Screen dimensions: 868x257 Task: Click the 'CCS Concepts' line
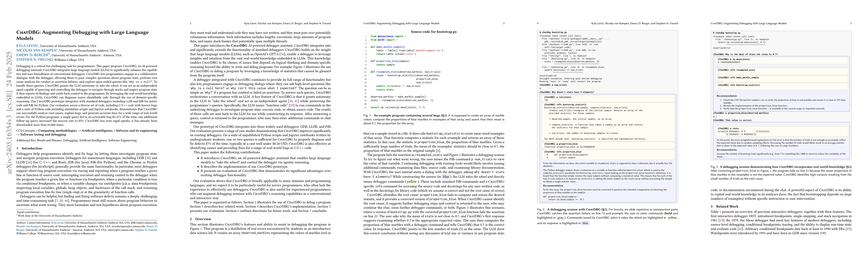pyautogui.click(x=87, y=132)
